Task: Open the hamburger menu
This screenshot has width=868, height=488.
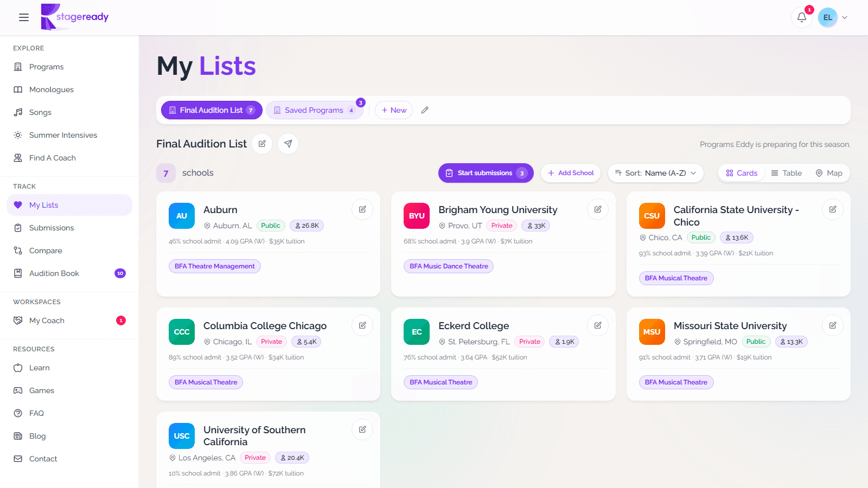Action: 24,17
